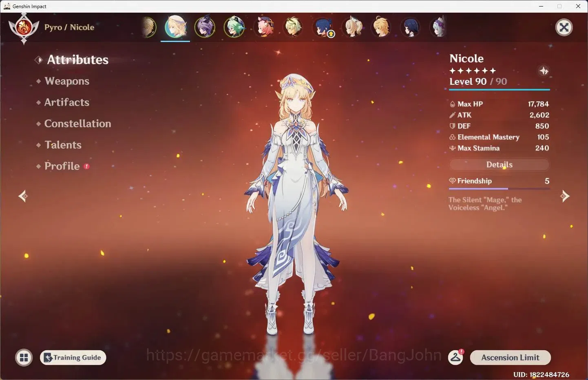Viewport: 588px width, 380px height.
Task: Select the blue-haired portrait with upgrade arrow
Action: click(323, 27)
